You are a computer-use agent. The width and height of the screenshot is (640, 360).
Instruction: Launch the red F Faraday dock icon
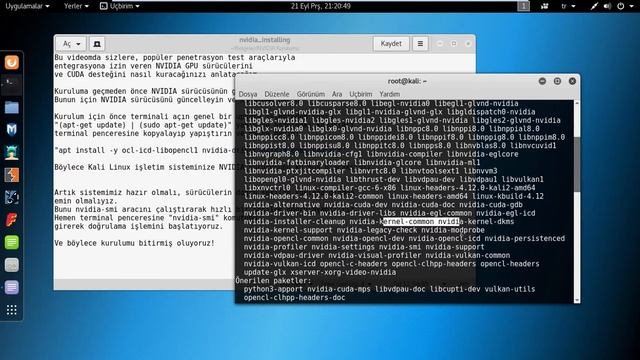(11, 220)
